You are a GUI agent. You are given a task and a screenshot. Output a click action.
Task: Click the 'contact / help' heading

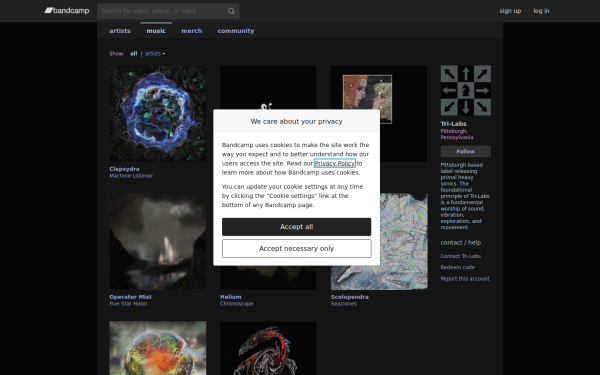[x=460, y=243]
